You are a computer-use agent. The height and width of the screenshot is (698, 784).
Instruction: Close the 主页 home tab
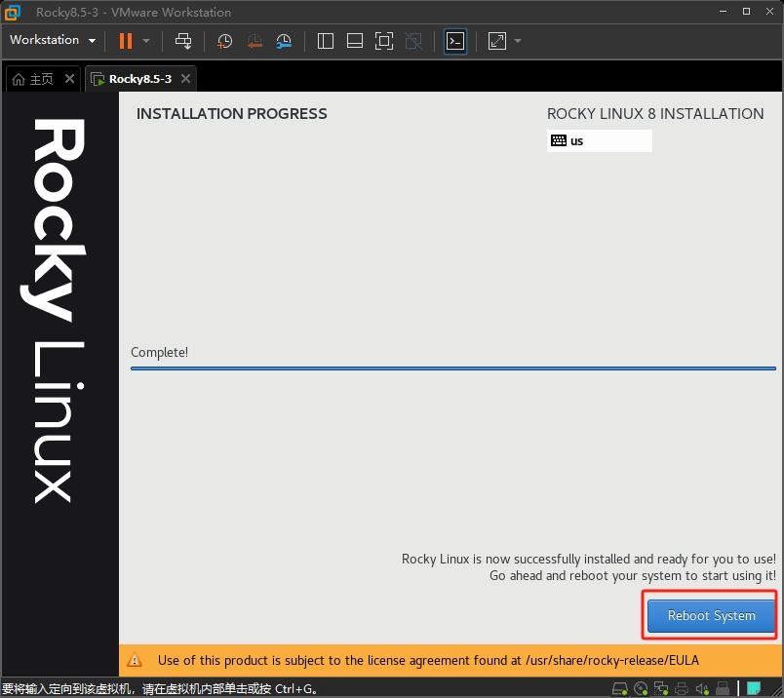pyautogui.click(x=69, y=79)
